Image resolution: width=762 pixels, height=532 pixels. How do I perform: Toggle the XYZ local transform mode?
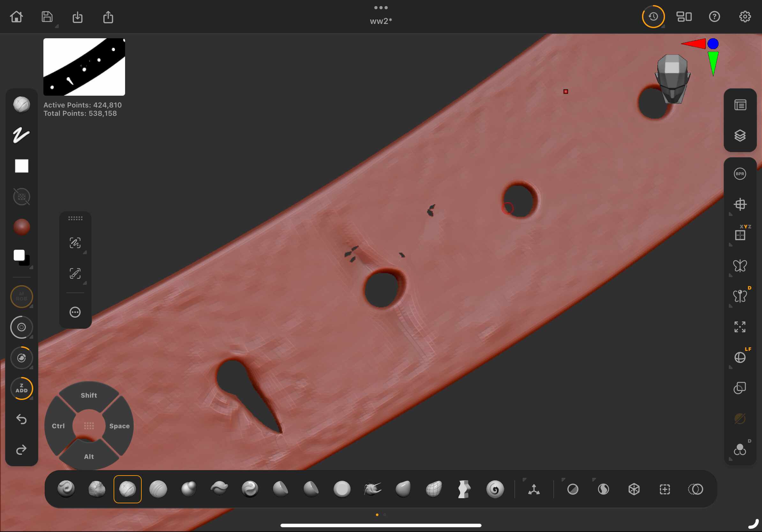(x=740, y=235)
